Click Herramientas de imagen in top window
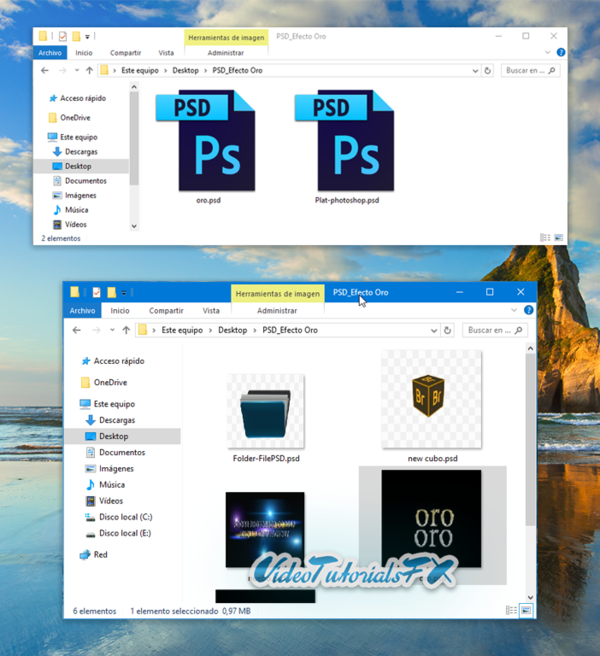Viewport: 600px width, 656px height. tap(226, 38)
